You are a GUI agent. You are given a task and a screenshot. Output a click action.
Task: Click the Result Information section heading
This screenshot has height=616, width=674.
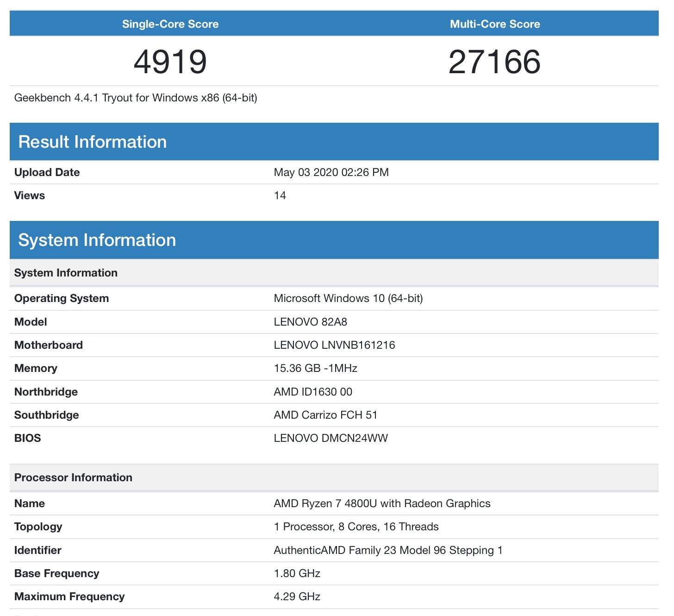click(93, 142)
